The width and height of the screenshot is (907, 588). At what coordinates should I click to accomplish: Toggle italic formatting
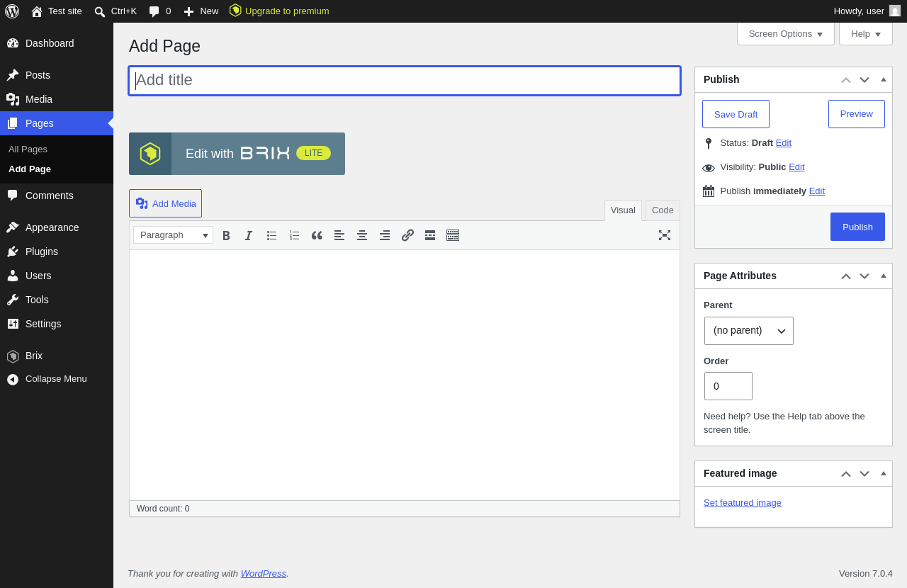[x=249, y=235]
